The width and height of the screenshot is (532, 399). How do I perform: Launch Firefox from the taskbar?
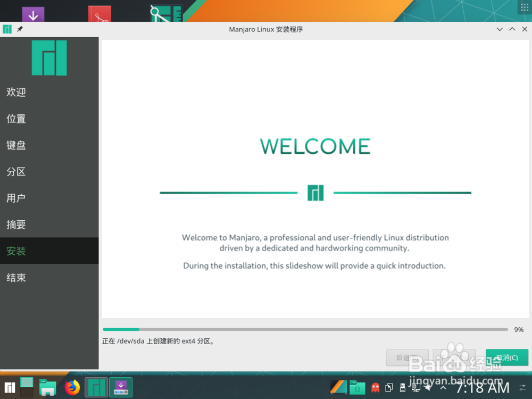(x=72, y=387)
